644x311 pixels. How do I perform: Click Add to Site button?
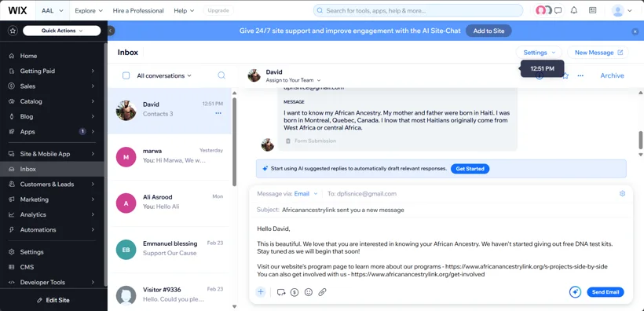(x=488, y=31)
